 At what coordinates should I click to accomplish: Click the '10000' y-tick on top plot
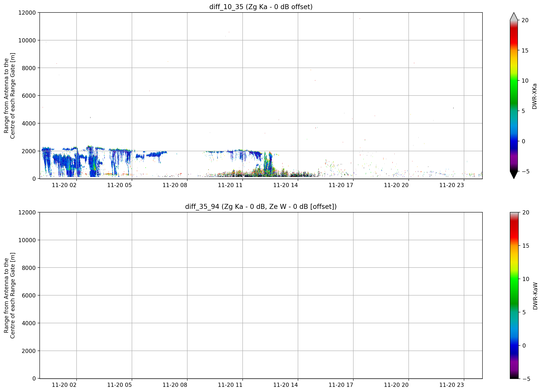tap(27, 40)
